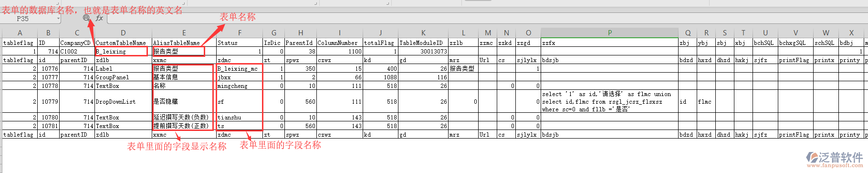Click the fx insert function icon
This screenshot has height=173, width=868.
coord(99,18)
